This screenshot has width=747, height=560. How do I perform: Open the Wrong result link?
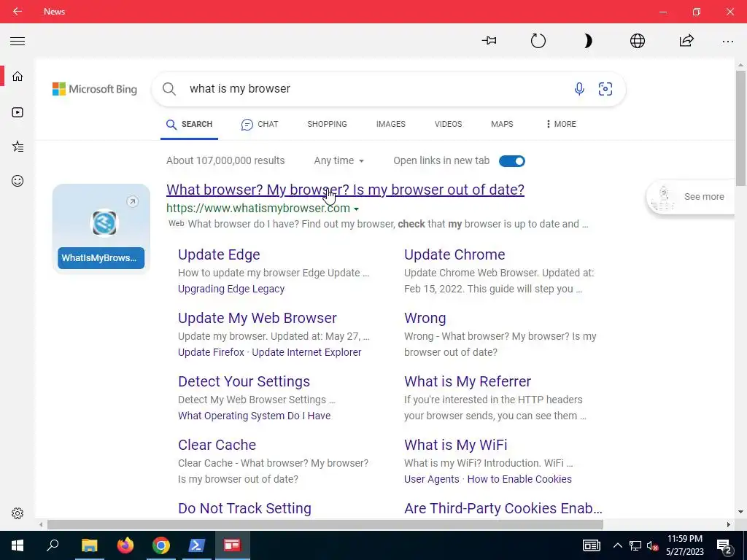pos(425,318)
